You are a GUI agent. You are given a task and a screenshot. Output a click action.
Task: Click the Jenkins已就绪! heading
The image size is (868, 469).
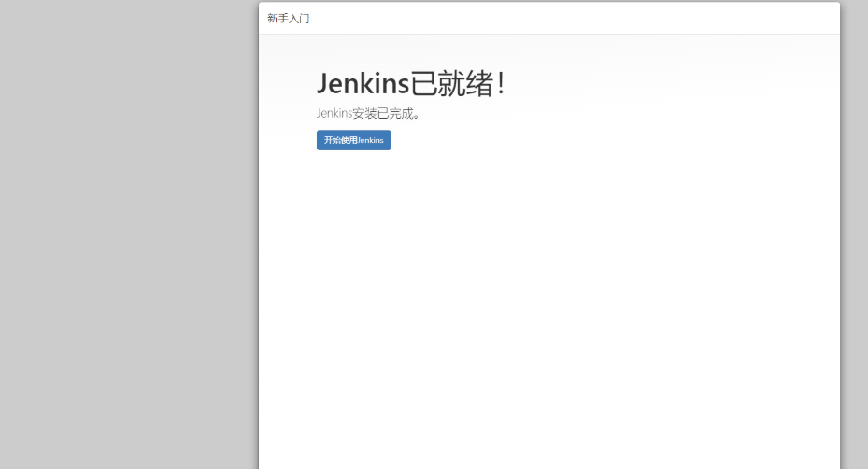[410, 83]
